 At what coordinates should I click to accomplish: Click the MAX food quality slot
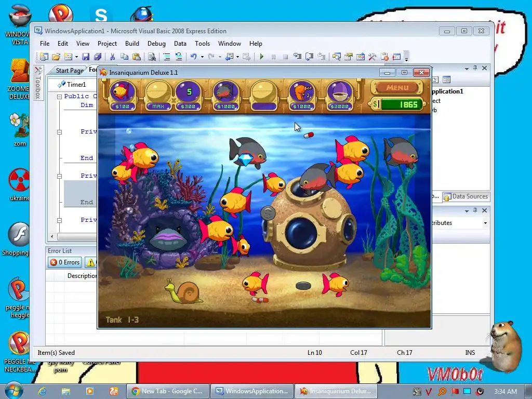[158, 95]
